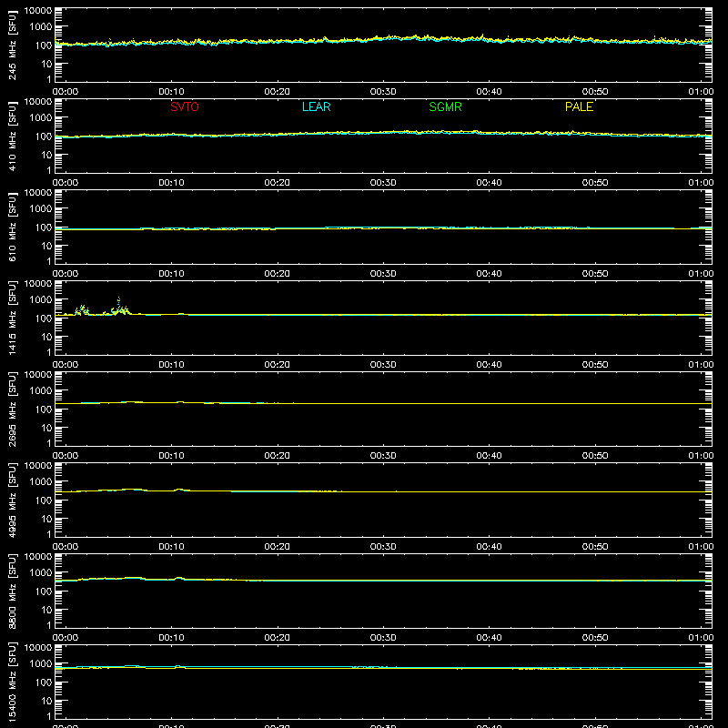Click the 10 y-axis value on 15400 MHz plot
The width and height of the screenshot is (728, 728).
click(x=46, y=701)
